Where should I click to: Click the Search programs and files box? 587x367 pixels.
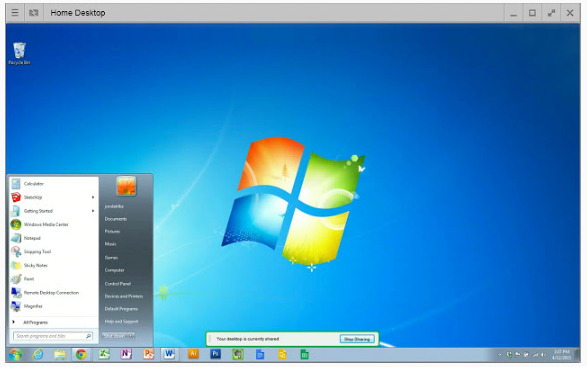pos(53,336)
